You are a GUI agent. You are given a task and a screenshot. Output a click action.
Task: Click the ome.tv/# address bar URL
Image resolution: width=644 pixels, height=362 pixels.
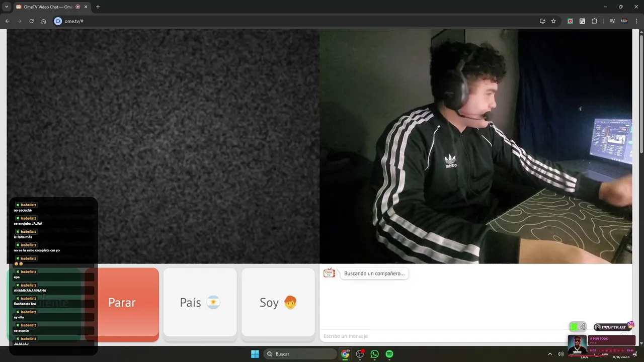pos(74,21)
